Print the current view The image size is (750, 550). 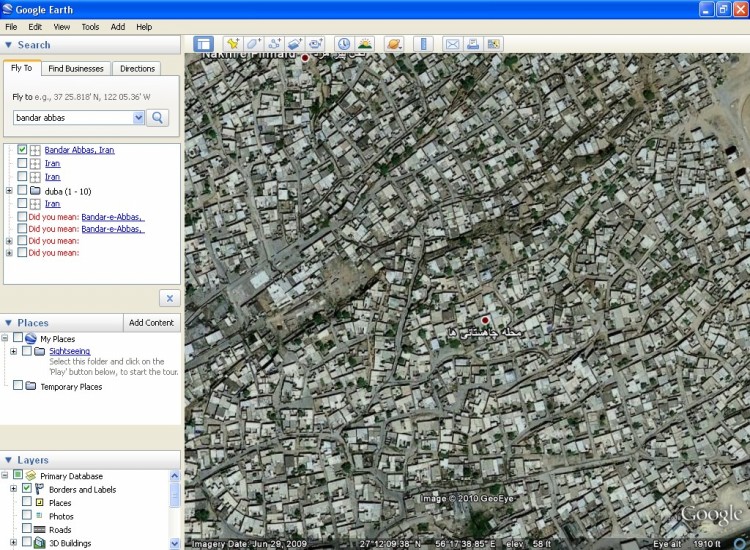tap(473, 44)
